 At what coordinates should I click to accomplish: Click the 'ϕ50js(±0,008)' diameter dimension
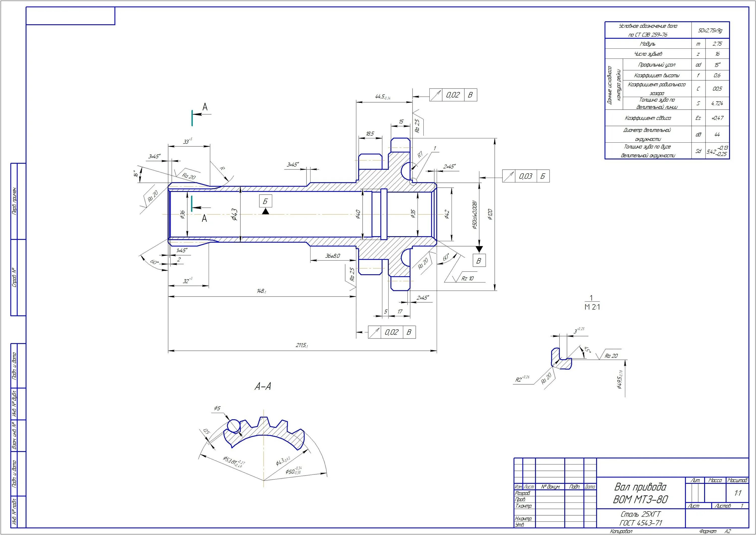pyautogui.click(x=474, y=214)
